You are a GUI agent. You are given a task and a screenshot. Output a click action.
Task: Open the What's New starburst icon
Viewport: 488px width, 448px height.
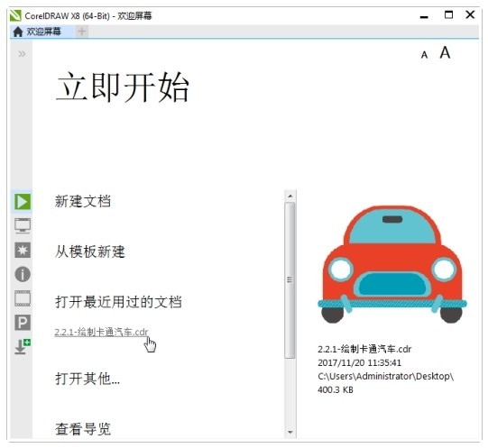pos(23,250)
